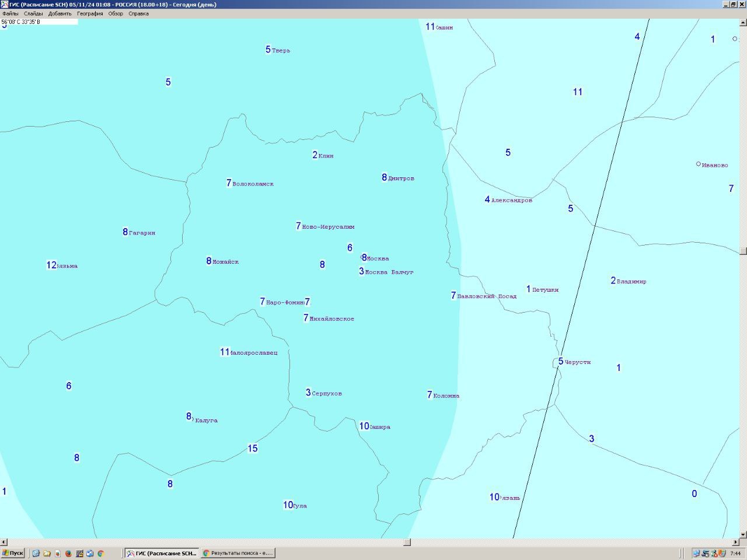Screen dimensions: 747x560
Task: Open the Добавить menu
Action: tap(60, 13)
